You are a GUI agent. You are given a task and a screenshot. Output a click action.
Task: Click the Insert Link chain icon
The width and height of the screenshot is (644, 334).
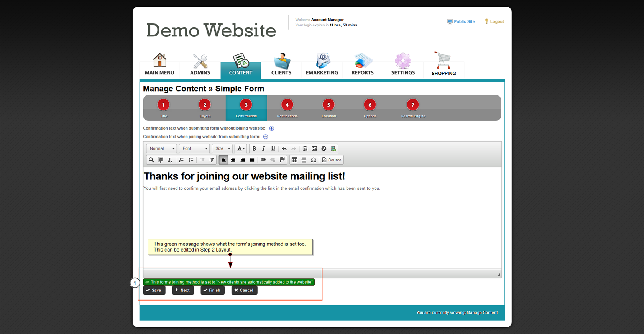coord(263,160)
